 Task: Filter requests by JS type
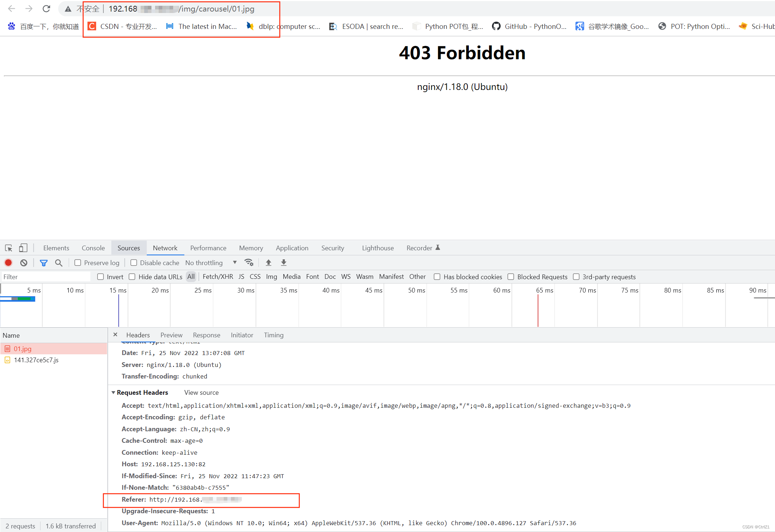click(x=241, y=277)
